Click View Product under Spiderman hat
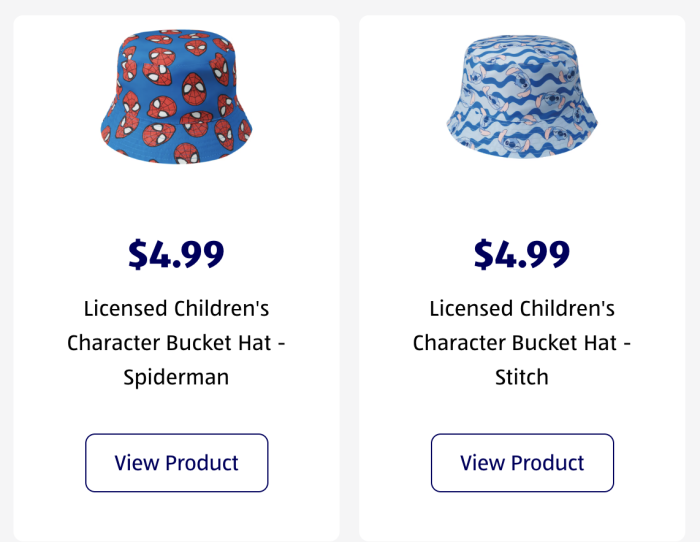This screenshot has width=700, height=542. [x=177, y=463]
